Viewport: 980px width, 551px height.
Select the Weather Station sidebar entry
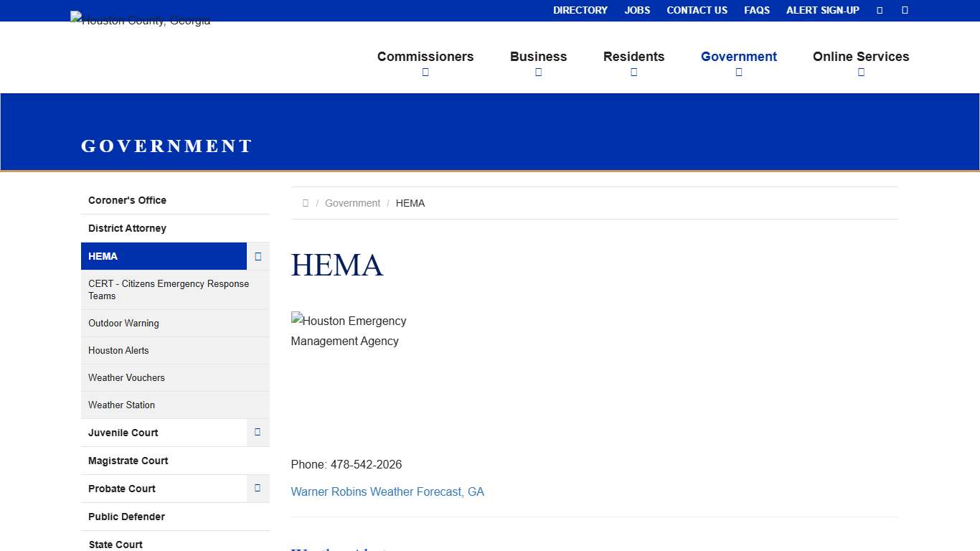121,405
